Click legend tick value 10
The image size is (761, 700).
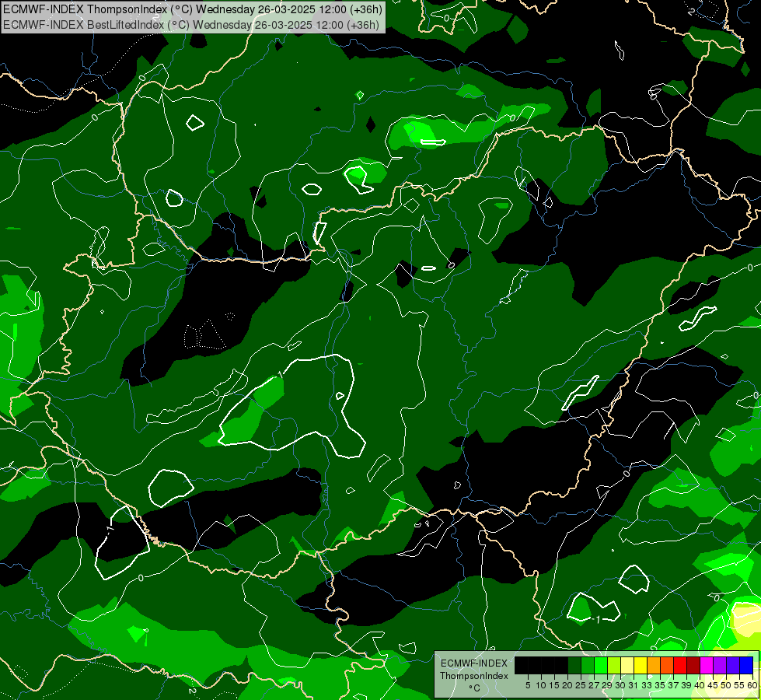coord(541,685)
